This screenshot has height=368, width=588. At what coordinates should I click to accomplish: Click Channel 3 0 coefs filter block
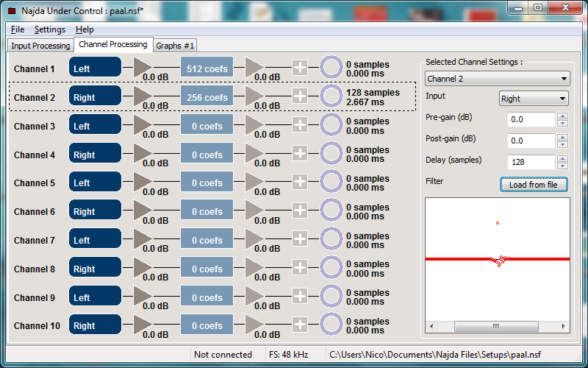pyautogui.click(x=207, y=125)
